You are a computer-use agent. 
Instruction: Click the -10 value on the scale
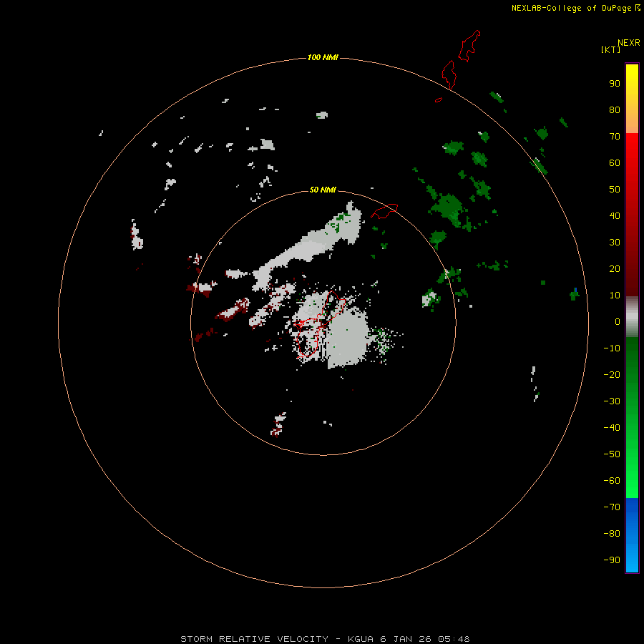(x=612, y=348)
